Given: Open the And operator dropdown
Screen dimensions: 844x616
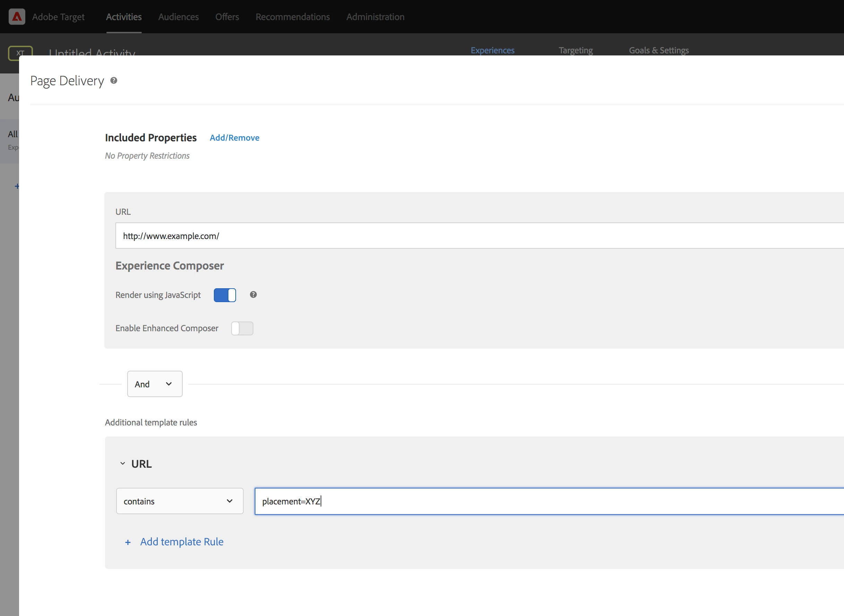Looking at the screenshot, I should [x=155, y=384].
